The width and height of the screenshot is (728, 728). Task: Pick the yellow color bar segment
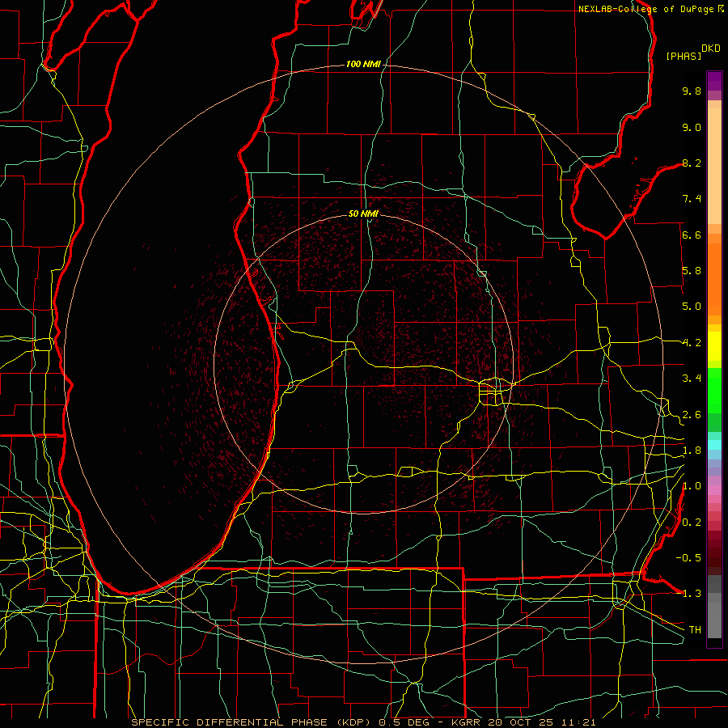point(714,346)
